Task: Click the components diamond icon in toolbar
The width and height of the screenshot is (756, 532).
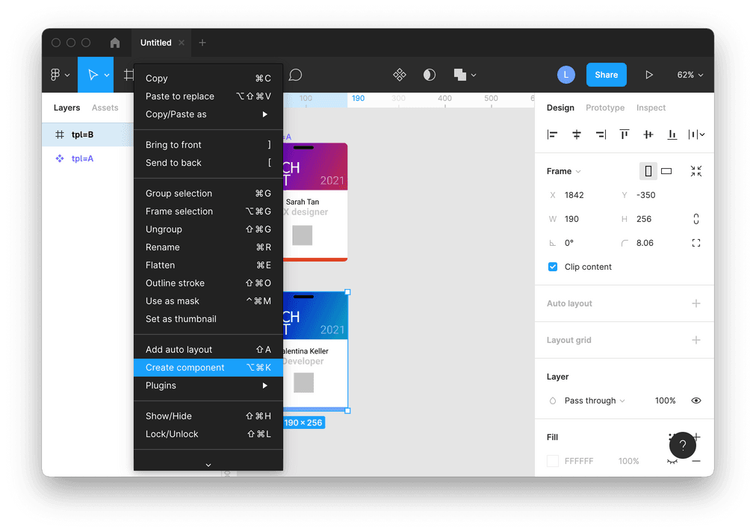Action: 400,75
